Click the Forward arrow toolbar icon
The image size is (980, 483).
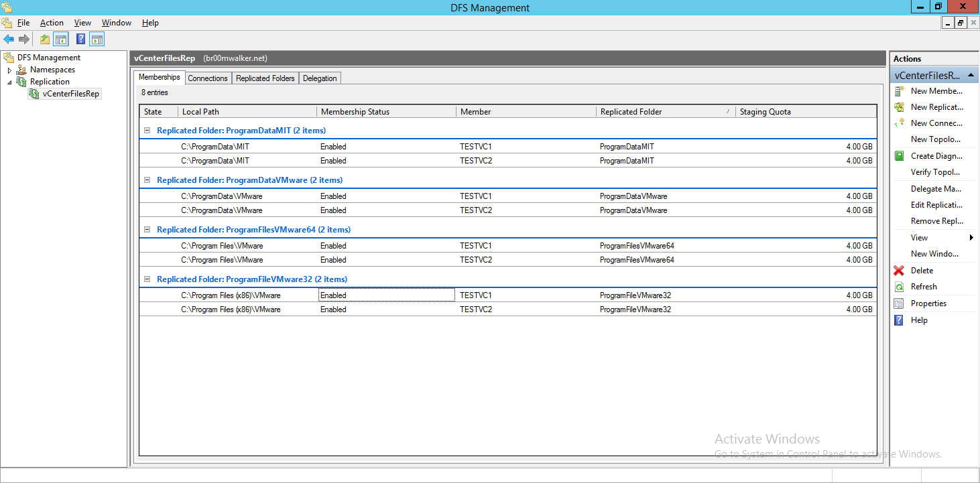pos(24,40)
